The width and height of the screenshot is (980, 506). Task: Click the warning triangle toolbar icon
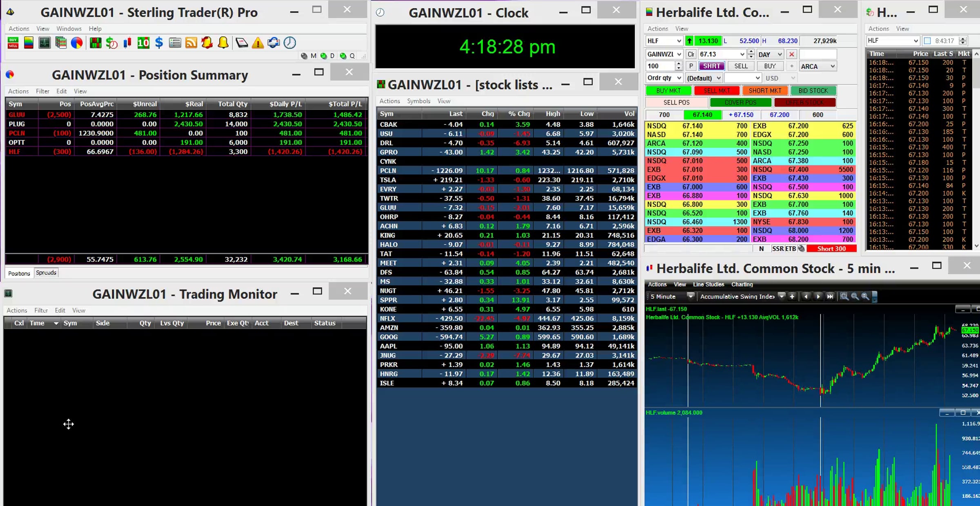click(x=258, y=43)
